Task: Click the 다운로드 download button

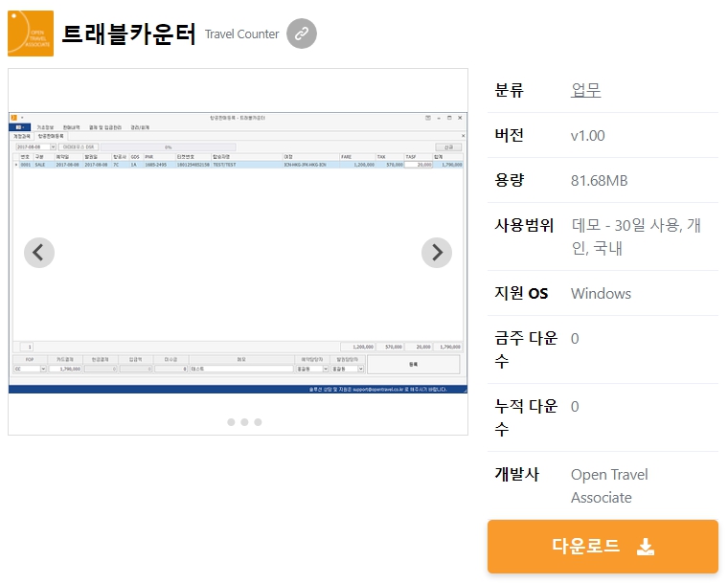Action: 603,547
